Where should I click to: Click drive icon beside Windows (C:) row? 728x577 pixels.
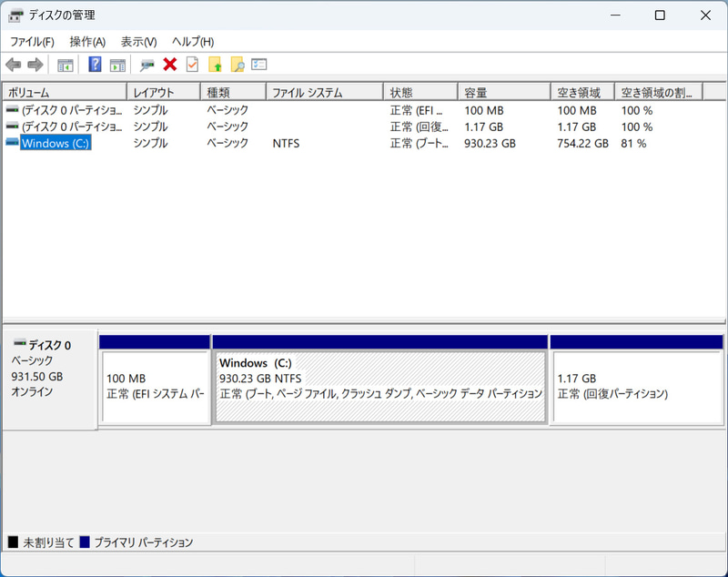[x=13, y=143]
